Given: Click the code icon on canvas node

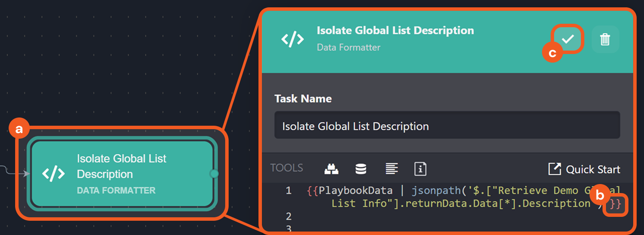Looking at the screenshot, I should (53, 174).
